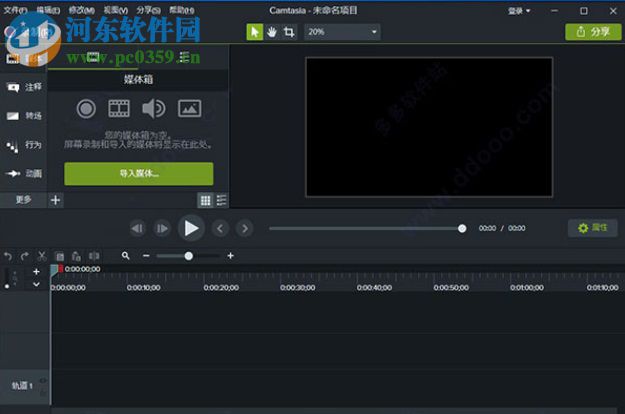The height and width of the screenshot is (414, 625).
Task: Jump to next media with right chevron
Action: (244, 228)
